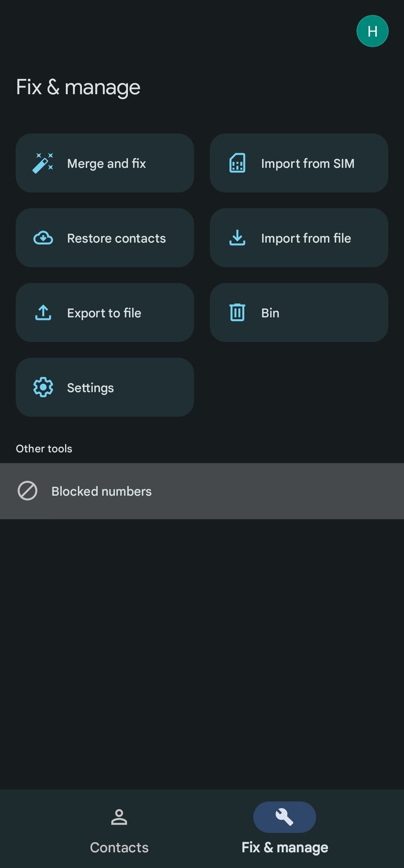The width and height of the screenshot is (404, 868).
Task: Tap the SIM card icon
Action: point(237,163)
